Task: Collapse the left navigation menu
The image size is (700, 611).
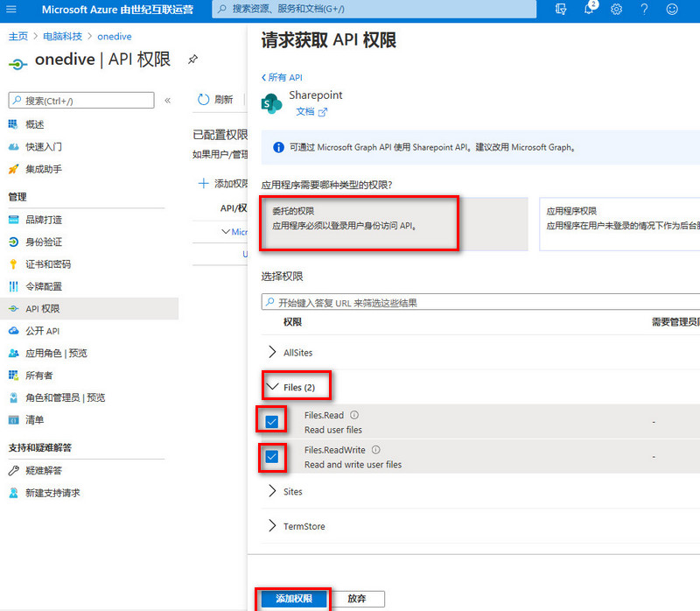Action: [x=168, y=101]
